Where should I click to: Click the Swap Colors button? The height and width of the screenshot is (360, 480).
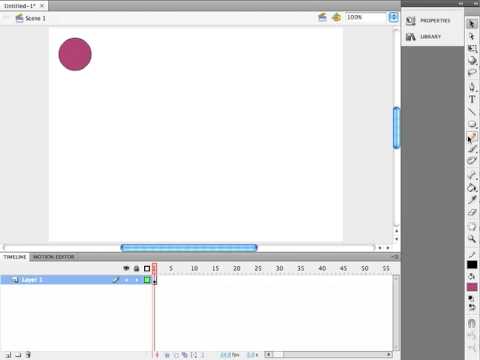pyautogui.click(x=472, y=307)
